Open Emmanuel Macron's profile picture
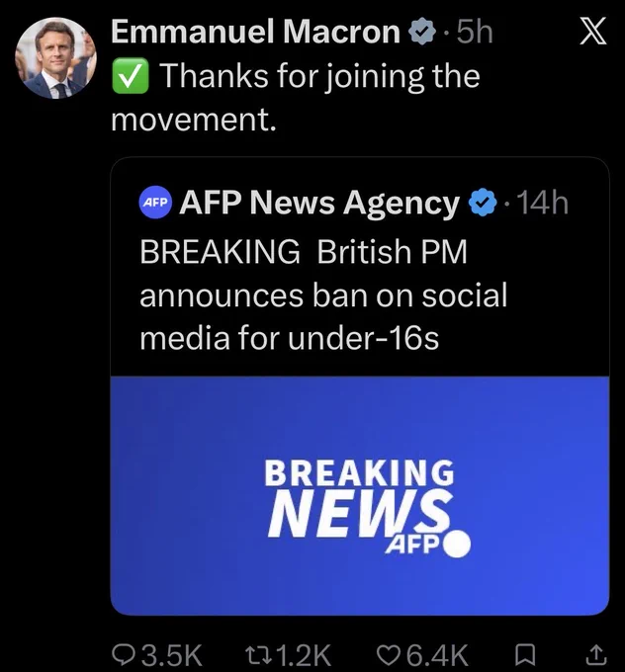This screenshot has height=672, width=625. (55, 58)
